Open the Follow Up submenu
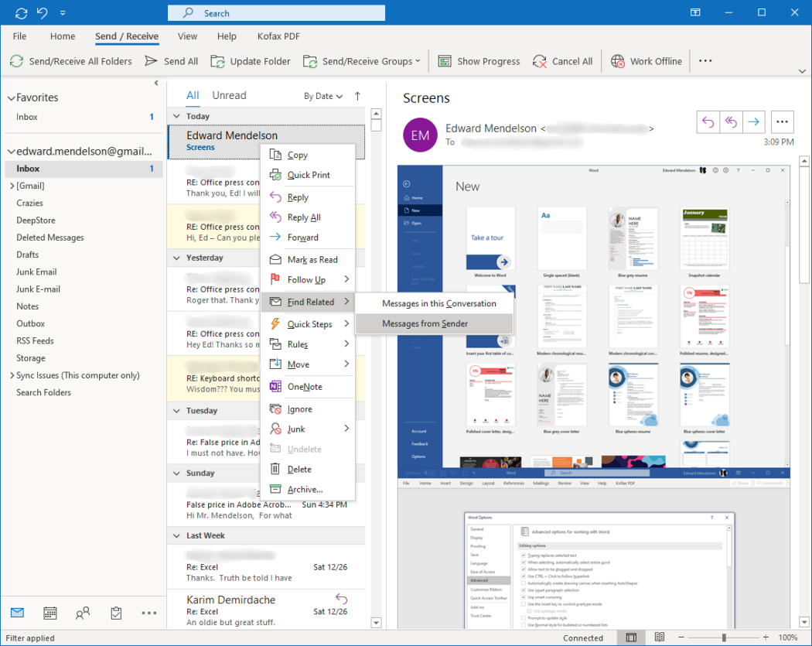The height and width of the screenshot is (646, 812). click(x=308, y=280)
